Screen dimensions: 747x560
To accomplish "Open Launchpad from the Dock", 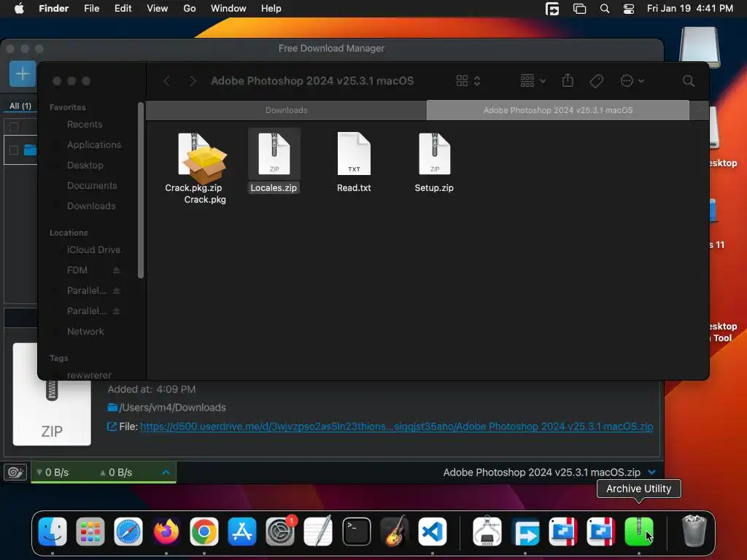I will [90, 532].
